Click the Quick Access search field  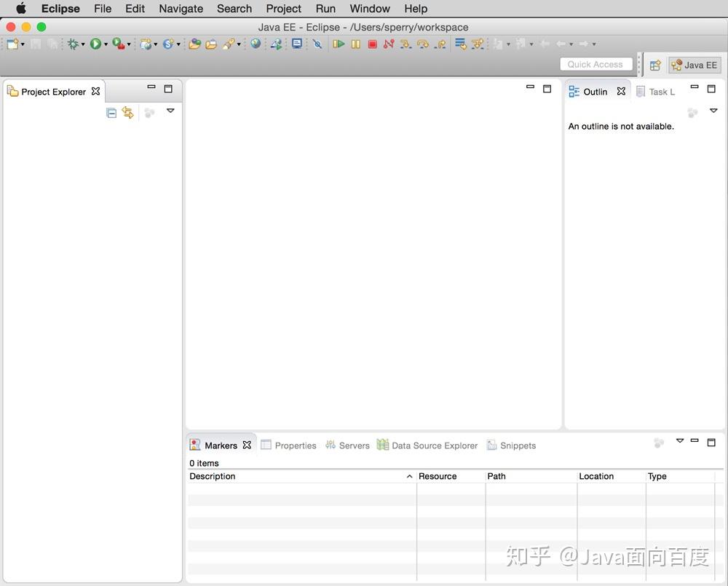[596, 65]
